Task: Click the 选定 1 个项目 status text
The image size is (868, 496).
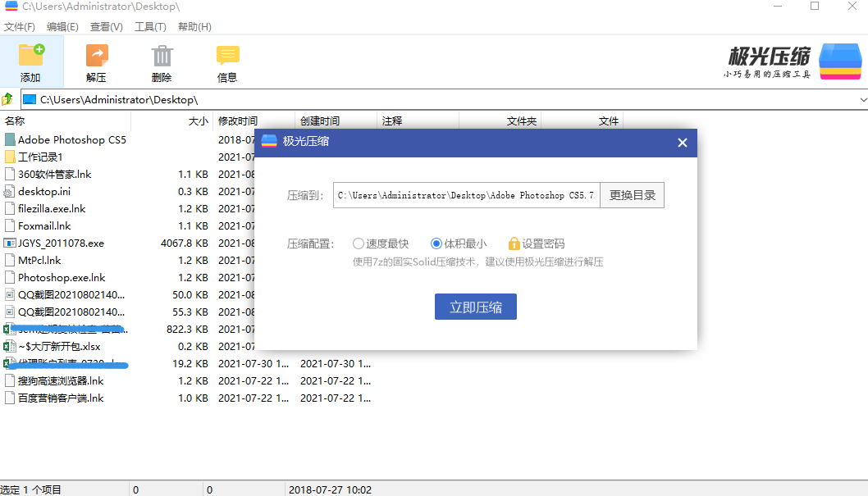Action: tap(30, 490)
